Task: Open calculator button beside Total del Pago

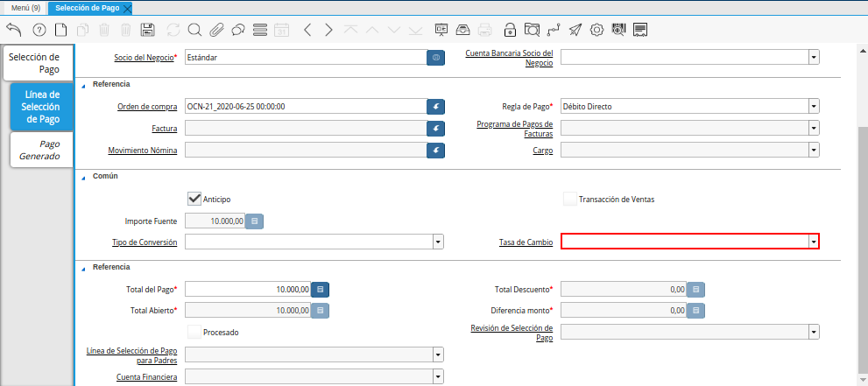Action: coord(321,289)
